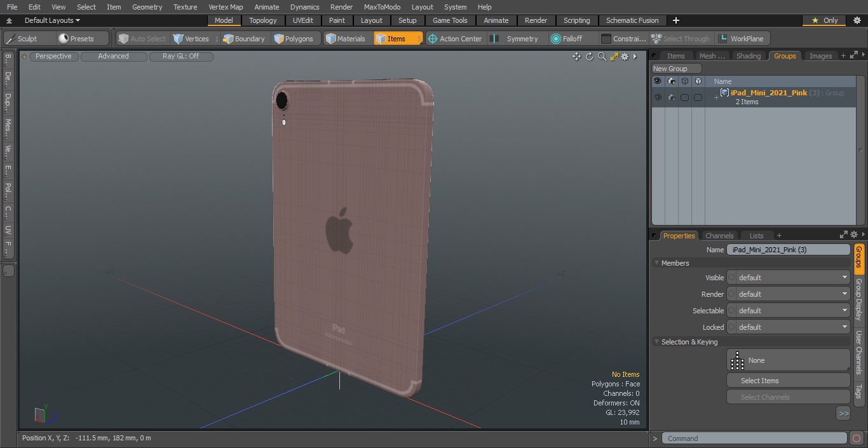Maximize viewport with yellow arrow icon
The image size is (868, 448).
pyautogui.click(x=614, y=57)
